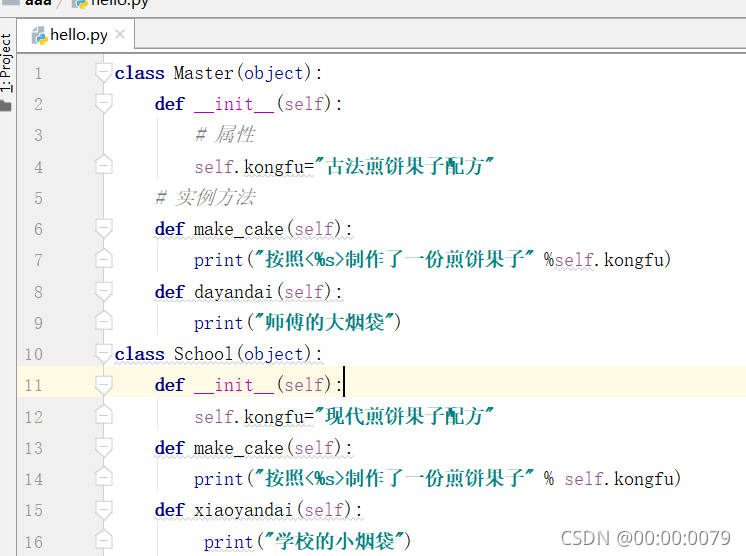
Task: Select the hello.py editor tab
Action: click(76, 35)
